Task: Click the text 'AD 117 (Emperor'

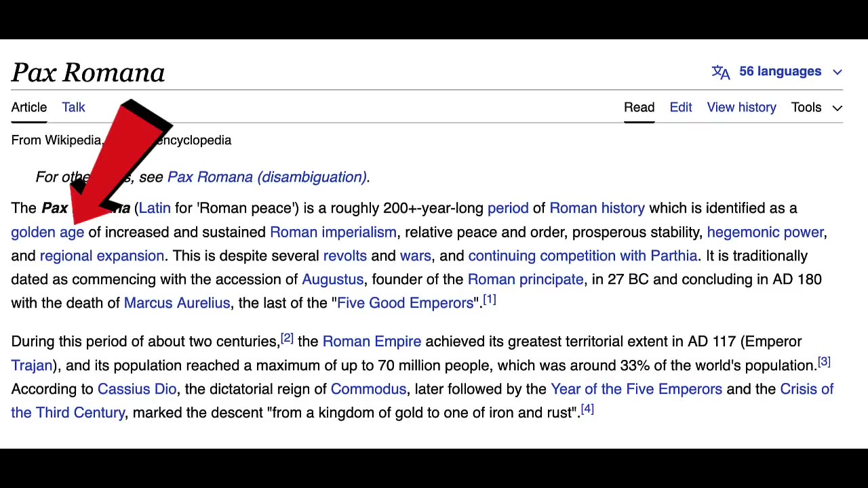Action: (745, 342)
